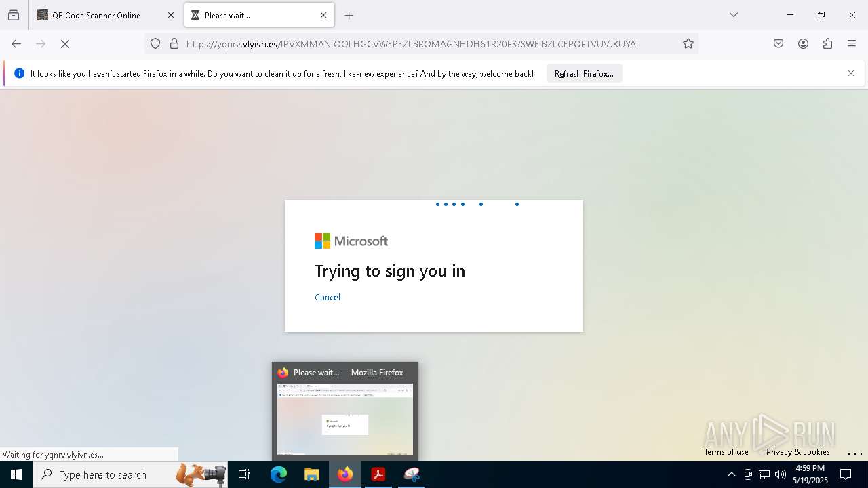Viewport: 868px width, 488px height.
Task: Open Task View on the taskbar
Action: [x=244, y=474]
